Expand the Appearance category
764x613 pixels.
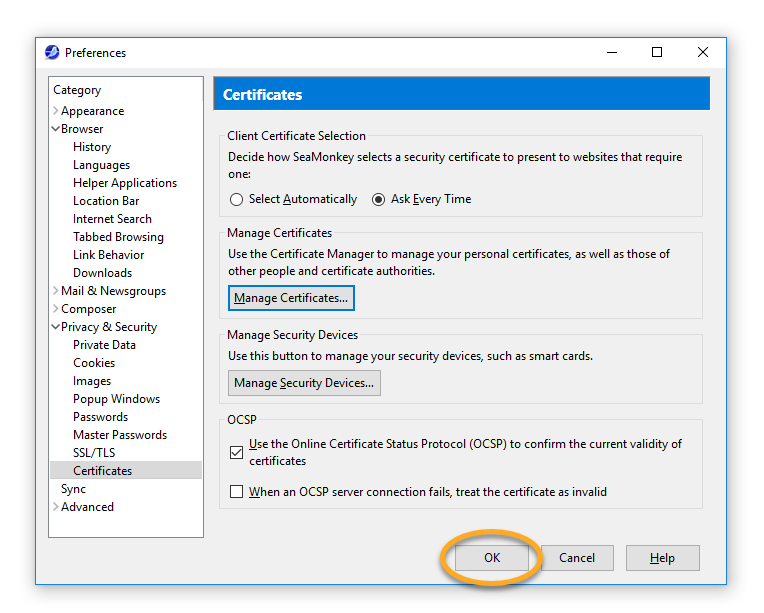tap(56, 111)
